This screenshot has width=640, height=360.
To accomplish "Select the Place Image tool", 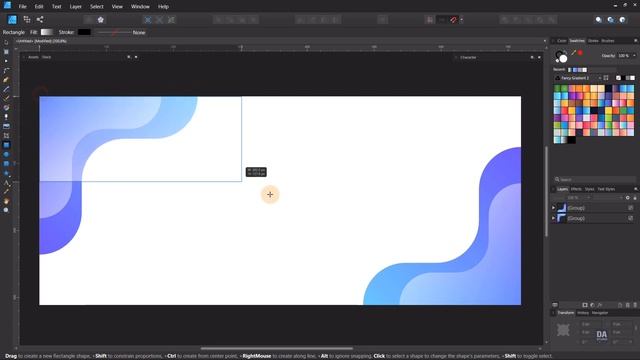I will point(6,127).
